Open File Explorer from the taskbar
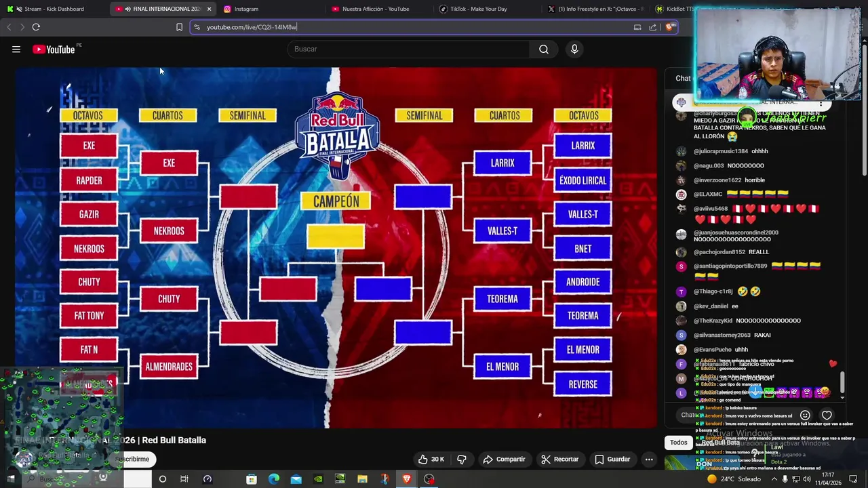 coord(362,479)
